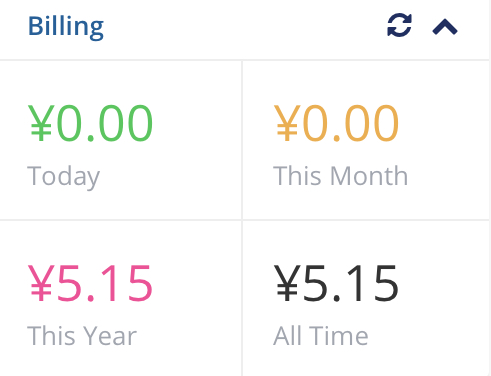
Task: Click the black yen symbol above All Time
Action: (286, 283)
